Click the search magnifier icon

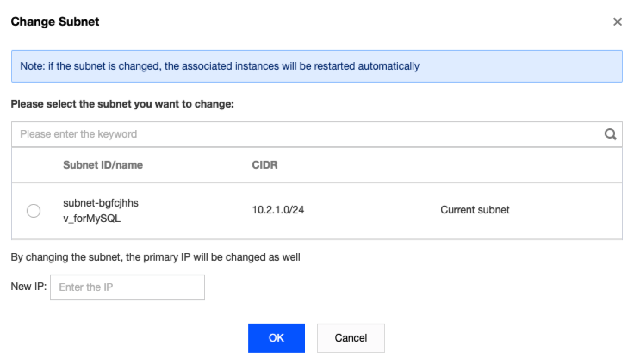pyautogui.click(x=610, y=134)
